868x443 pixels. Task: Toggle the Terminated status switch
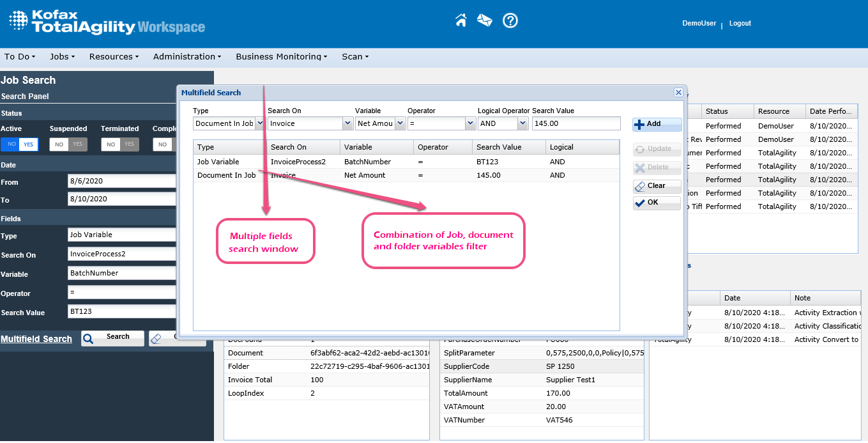pos(120,144)
